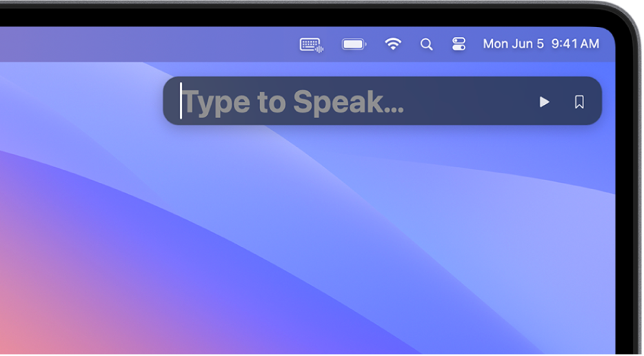644x356 pixels.
Task: Open Spotlight search with the magnifier icon
Action: (427, 45)
